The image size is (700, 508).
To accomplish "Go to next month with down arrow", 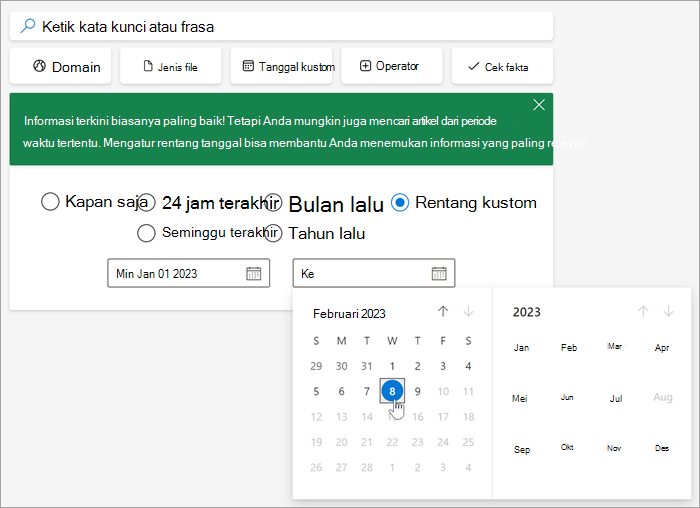I will click(468, 311).
